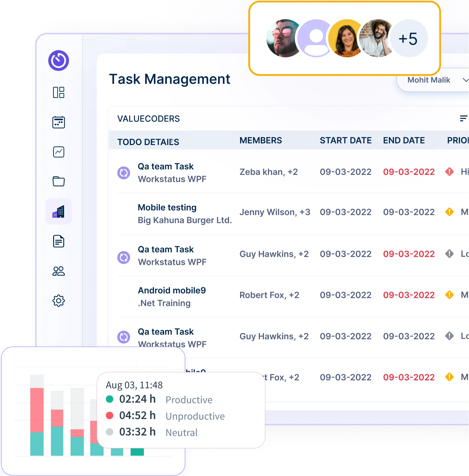
Task: Select the highlighted building organization icon
Action: pyautogui.click(x=58, y=212)
